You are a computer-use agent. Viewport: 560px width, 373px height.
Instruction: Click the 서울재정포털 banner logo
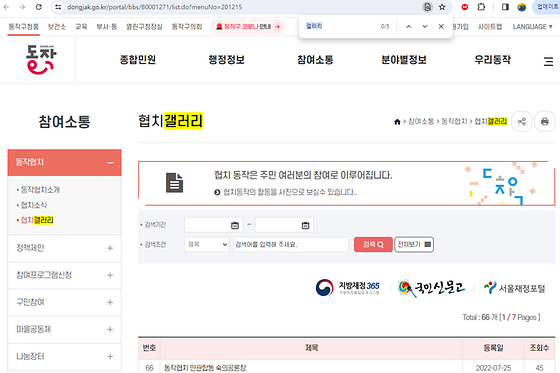tap(514, 288)
